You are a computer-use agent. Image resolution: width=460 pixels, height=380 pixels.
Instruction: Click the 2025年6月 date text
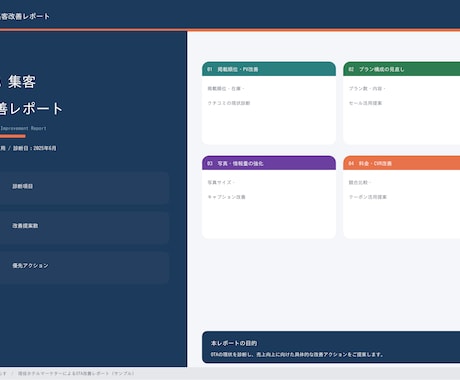(45, 148)
